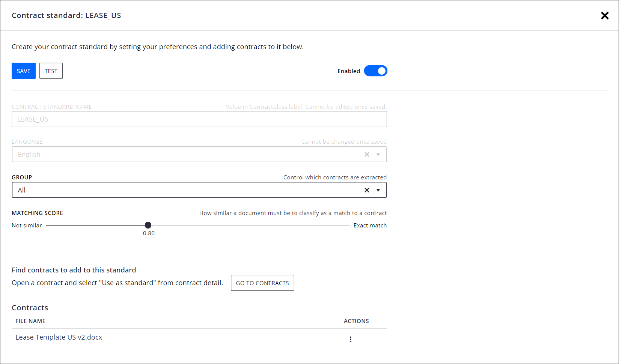Image resolution: width=619 pixels, height=364 pixels.
Task: Clear the Group selection with the X icon
Action: tap(367, 190)
